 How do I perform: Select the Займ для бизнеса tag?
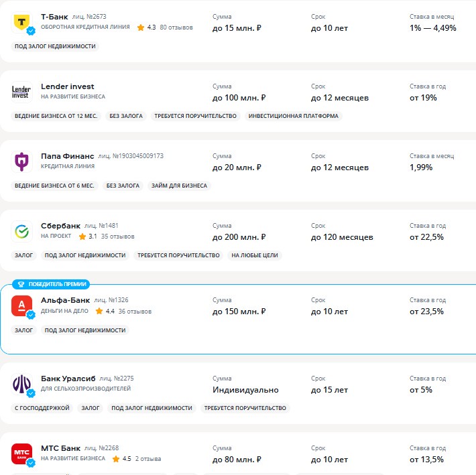[x=179, y=186]
